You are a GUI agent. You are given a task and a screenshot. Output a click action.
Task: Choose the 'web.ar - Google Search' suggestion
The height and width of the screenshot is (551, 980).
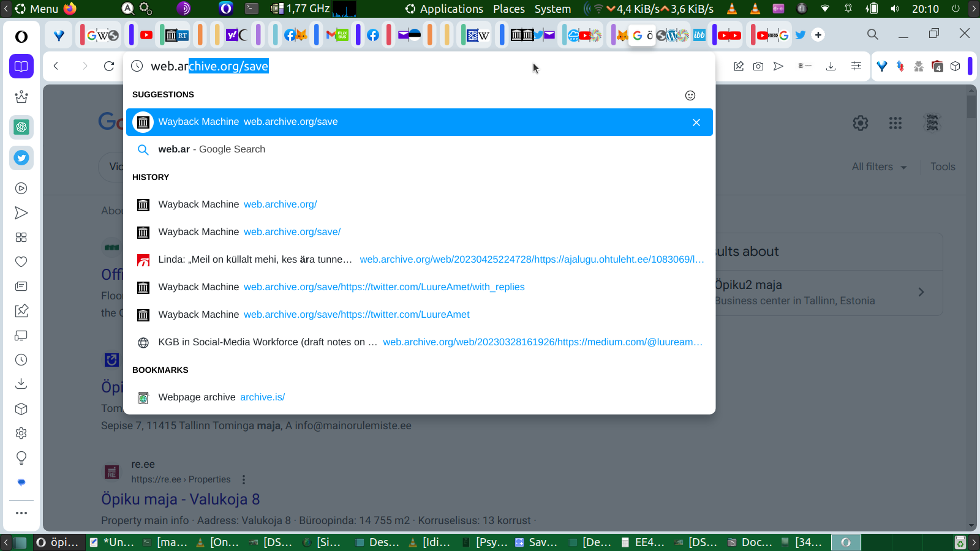420,149
